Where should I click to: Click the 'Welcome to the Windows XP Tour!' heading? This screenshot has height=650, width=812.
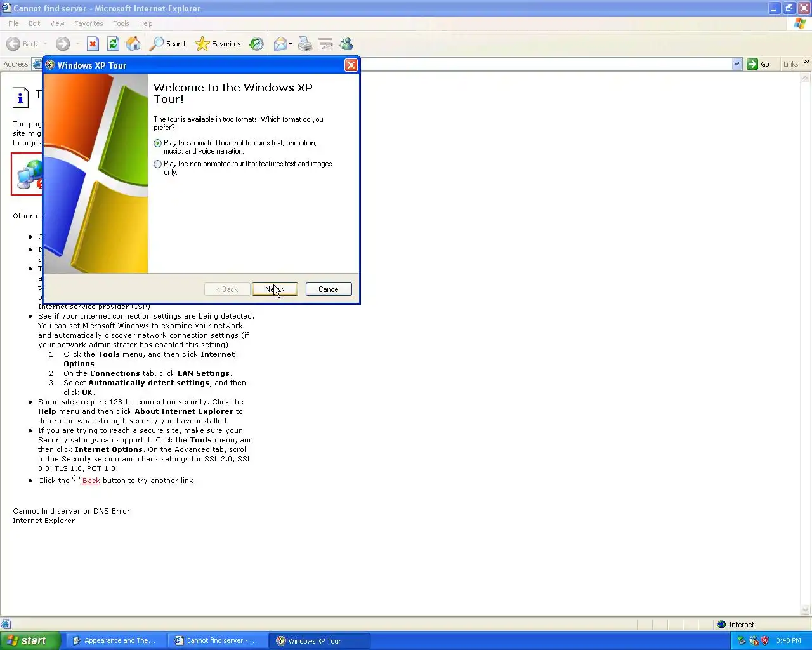click(233, 93)
